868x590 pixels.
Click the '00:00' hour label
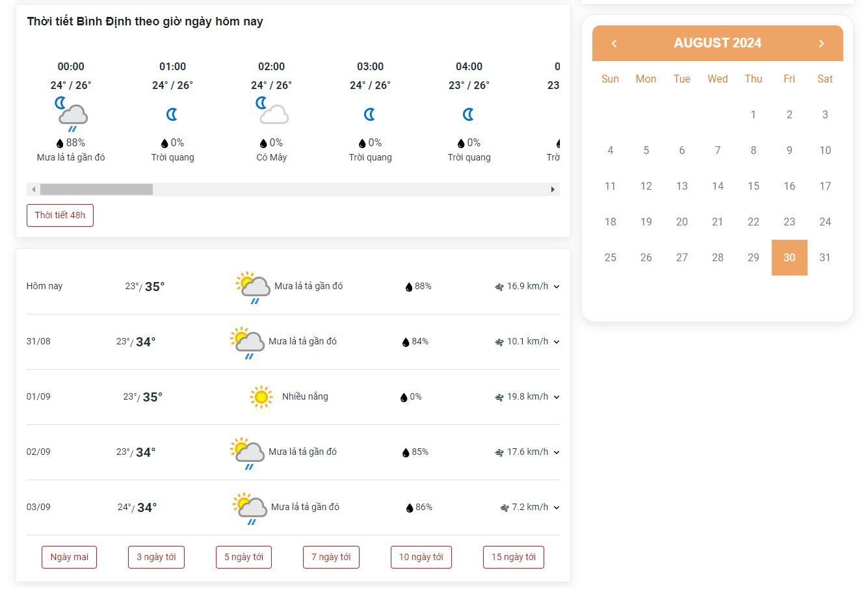[71, 66]
